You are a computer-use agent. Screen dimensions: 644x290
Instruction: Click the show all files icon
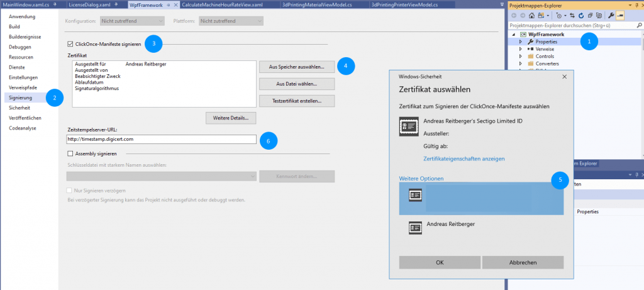coord(599,15)
